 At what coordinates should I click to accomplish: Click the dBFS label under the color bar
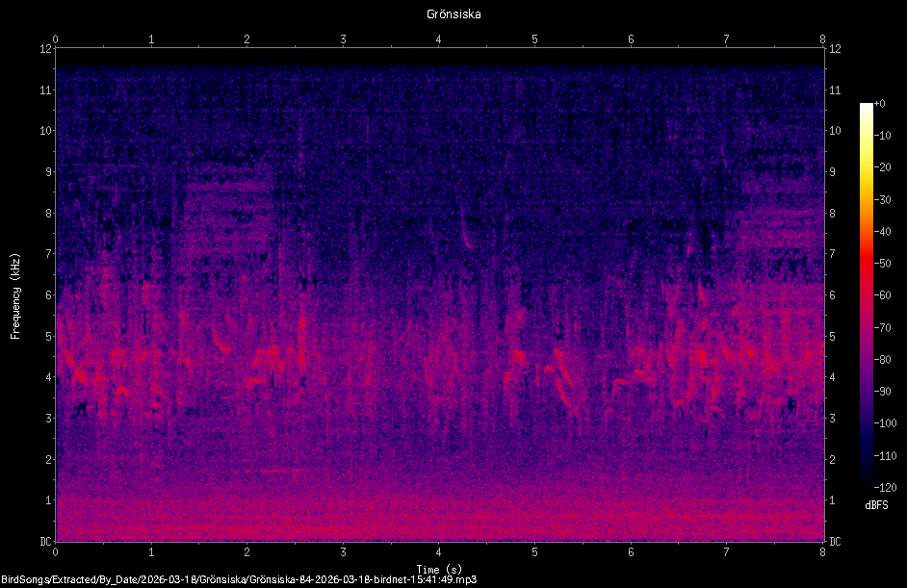876,505
